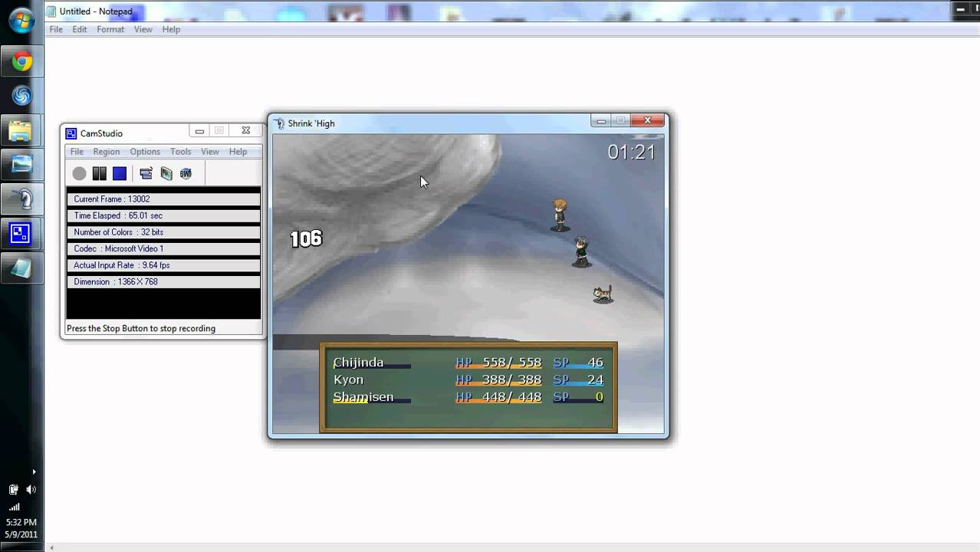Click the Current Frame : 13002 row
Viewport: 980px width, 552px height.
163,199
